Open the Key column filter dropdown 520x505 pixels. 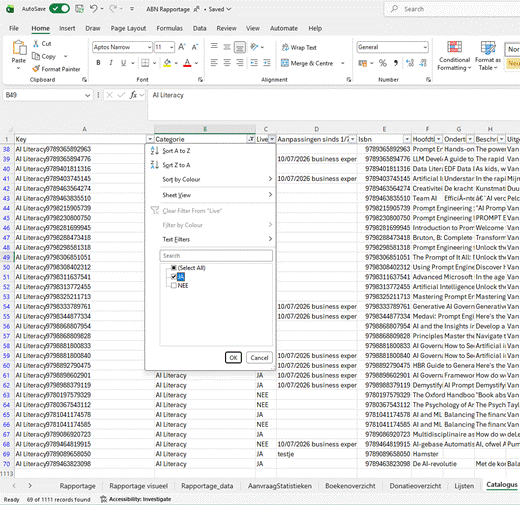point(150,139)
